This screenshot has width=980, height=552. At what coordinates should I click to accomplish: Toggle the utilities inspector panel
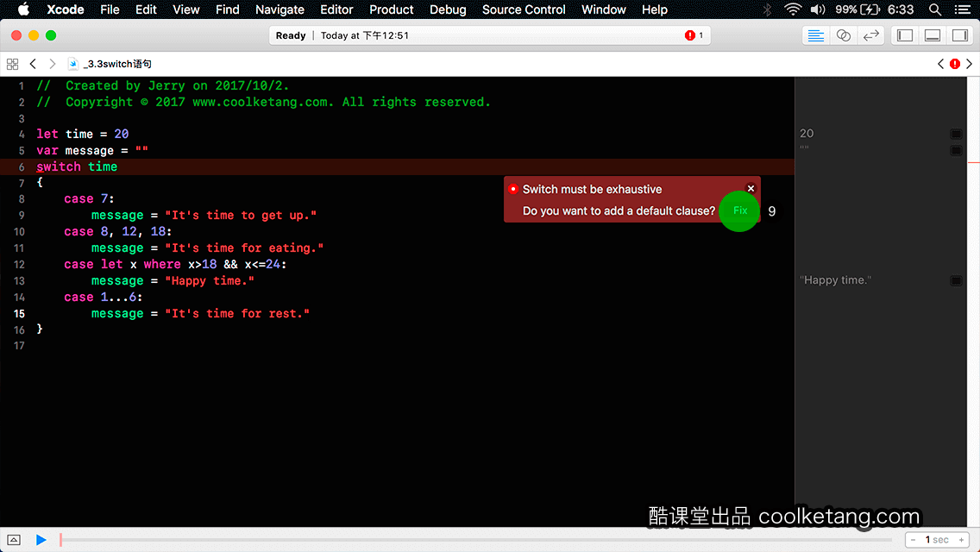960,35
